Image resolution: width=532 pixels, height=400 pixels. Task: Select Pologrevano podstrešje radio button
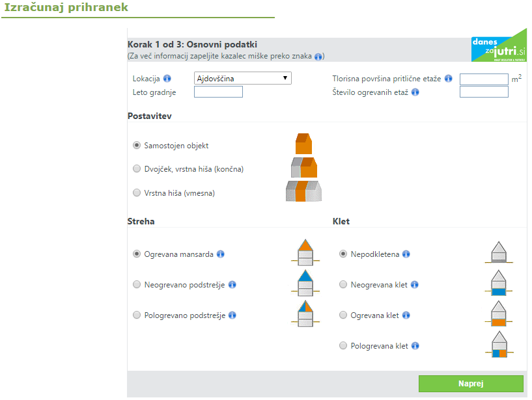click(x=137, y=315)
